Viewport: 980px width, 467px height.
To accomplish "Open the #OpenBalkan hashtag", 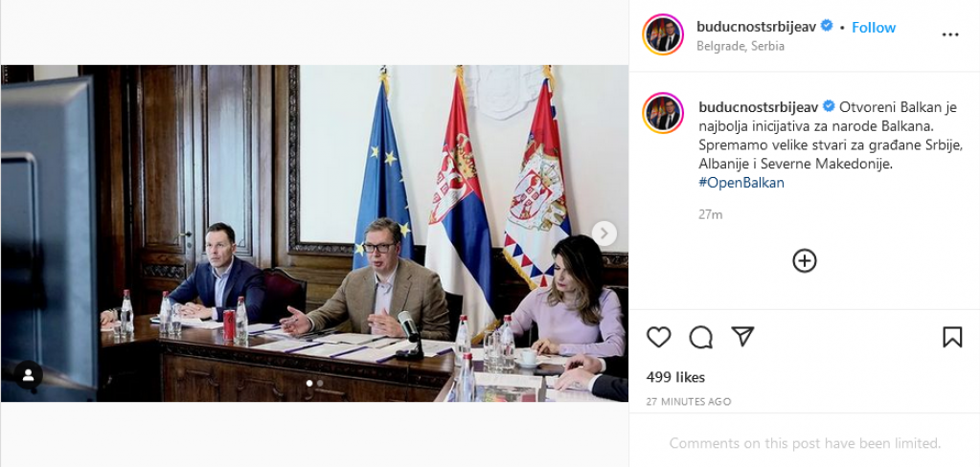I will 741,183.
